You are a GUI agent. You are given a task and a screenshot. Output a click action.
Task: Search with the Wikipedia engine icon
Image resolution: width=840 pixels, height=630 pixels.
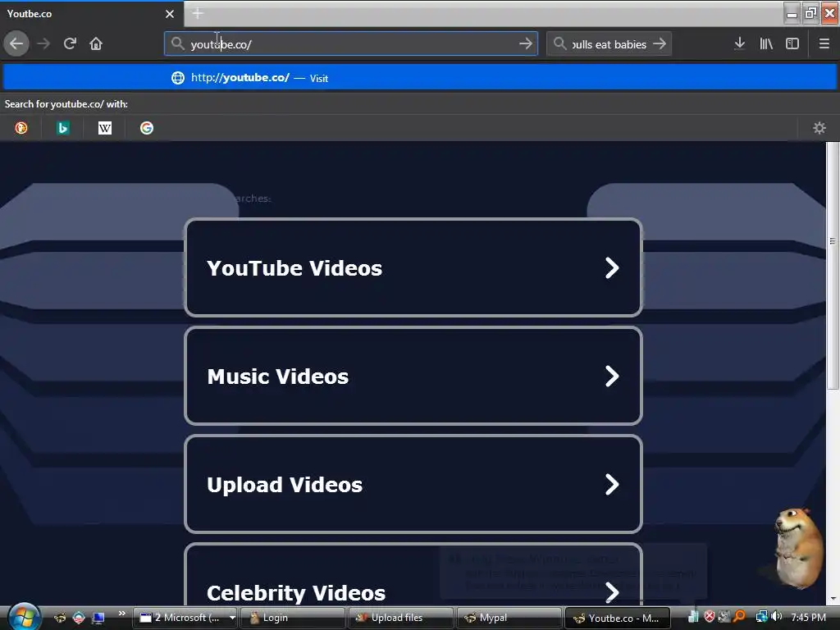(105, 128)
